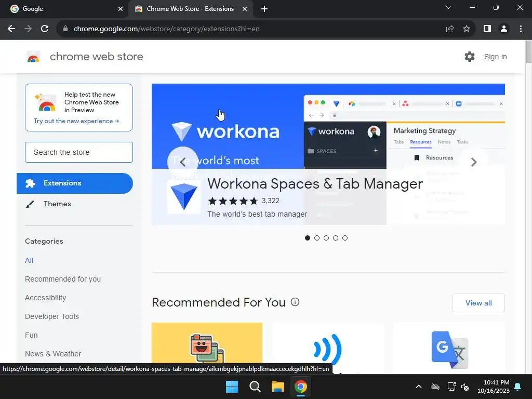The image size is (532, 399).
Task: Click the Sign in link
Action: coord(495,57)
